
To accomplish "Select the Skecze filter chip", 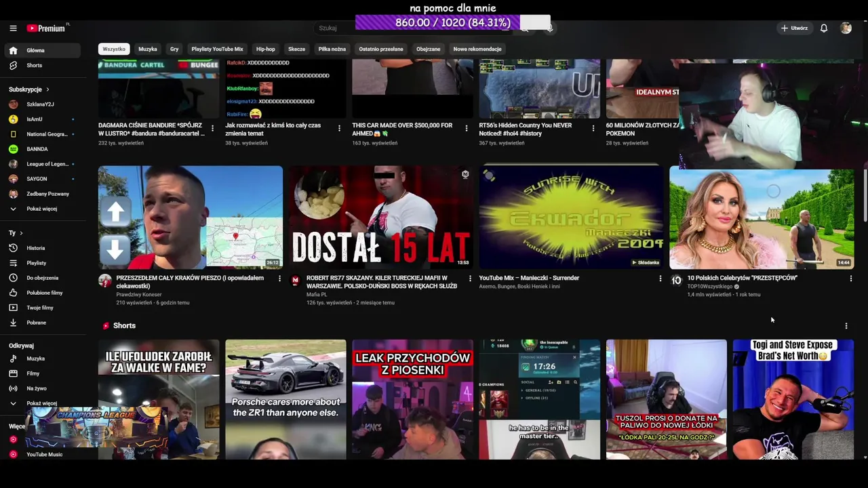I will (296, 49).
